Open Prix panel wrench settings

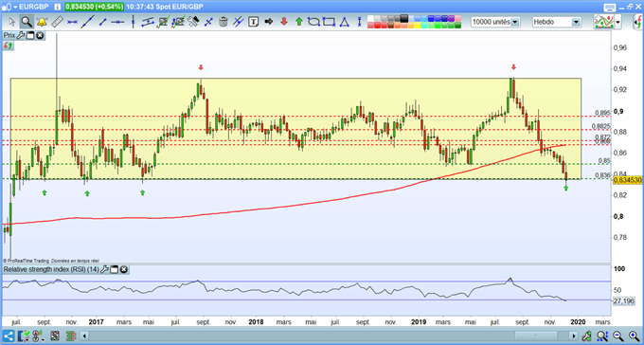[x=20, y=36]
